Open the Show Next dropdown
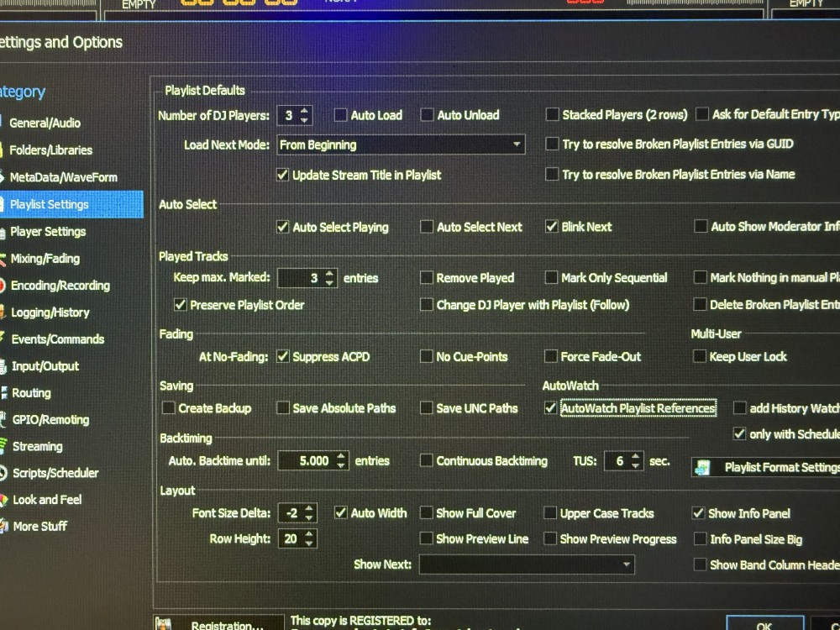The width and height of the screenshot is (840, 630). (x=527, y=564)
